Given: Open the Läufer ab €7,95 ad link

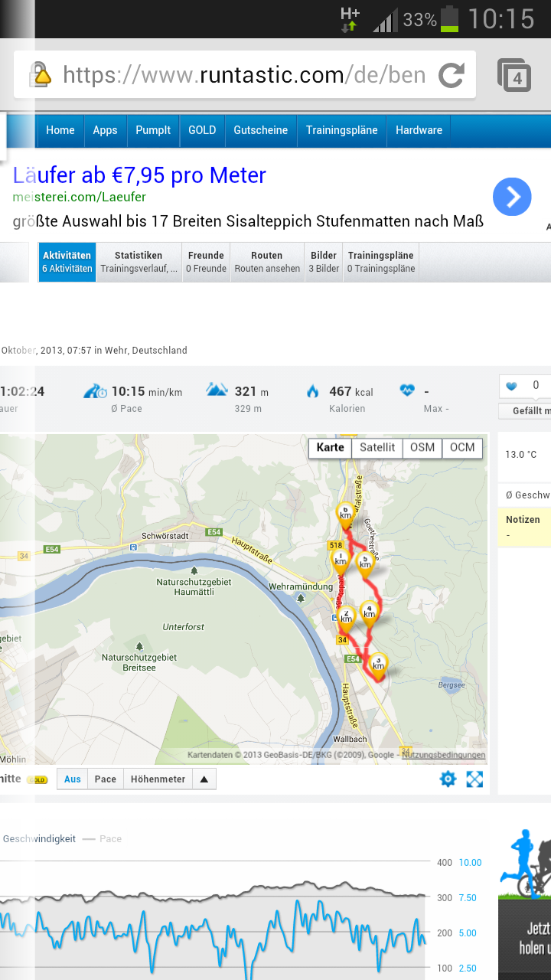Looking at the screenshot, I should 139,175.
